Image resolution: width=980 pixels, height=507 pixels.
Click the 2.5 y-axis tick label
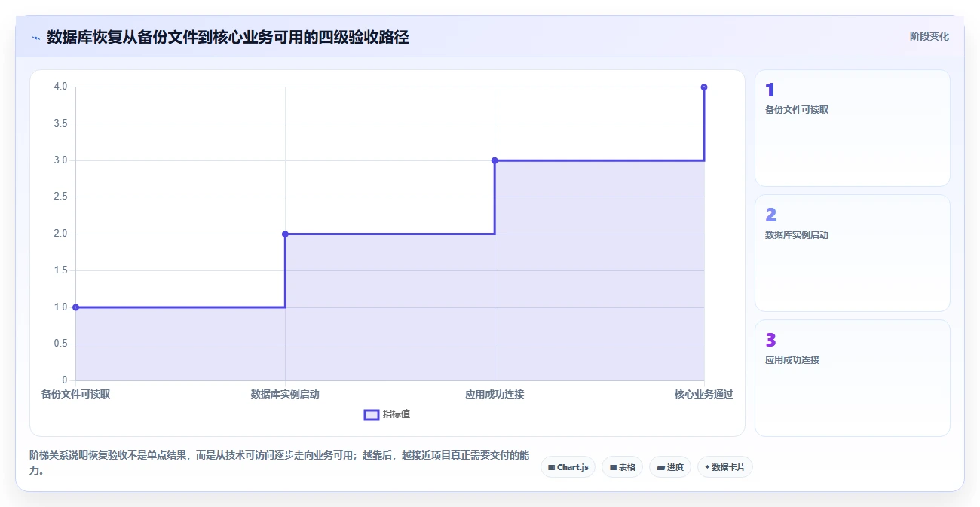click(x=60, y=197)
